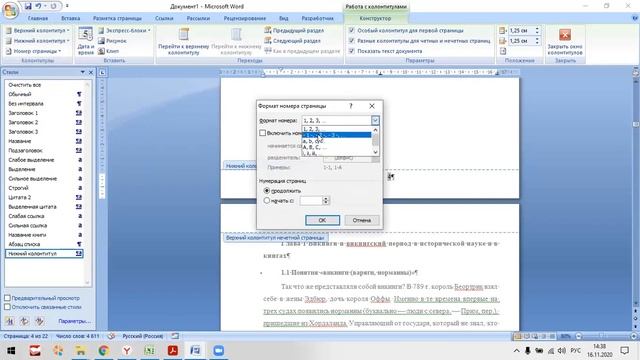
Task: Toggle Показать текст документа checkbox
Action: pyautogui.click(x=351, y=51)
